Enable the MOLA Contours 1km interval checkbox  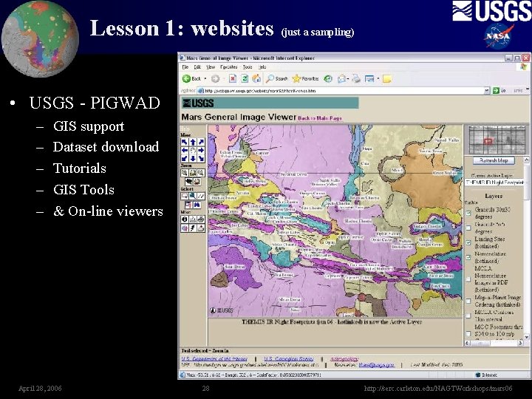pos(468,316)
